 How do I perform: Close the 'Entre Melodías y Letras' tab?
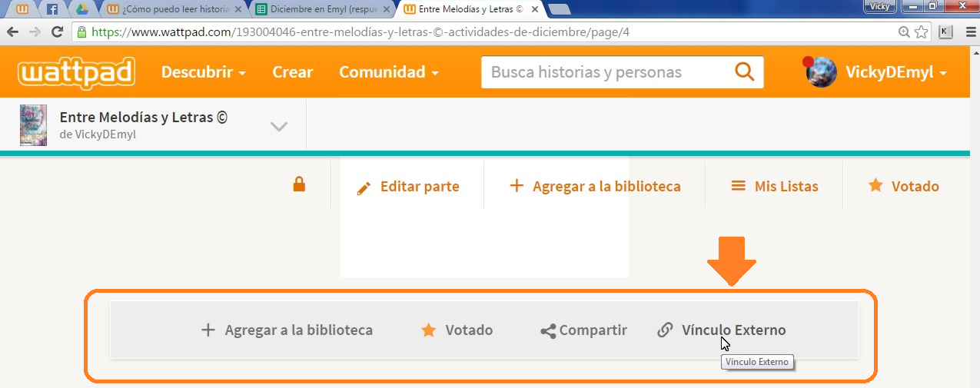click(x=535, y=10)
